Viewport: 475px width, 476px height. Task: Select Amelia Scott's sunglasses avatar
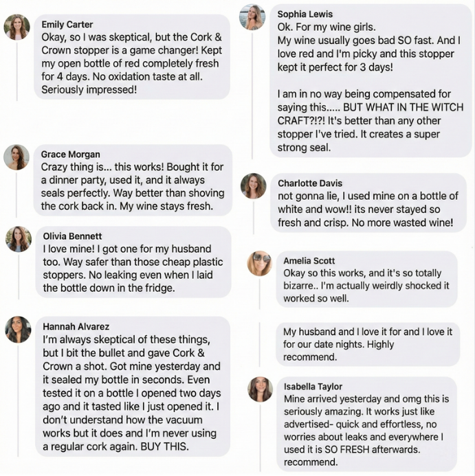(x=260, y=263)
